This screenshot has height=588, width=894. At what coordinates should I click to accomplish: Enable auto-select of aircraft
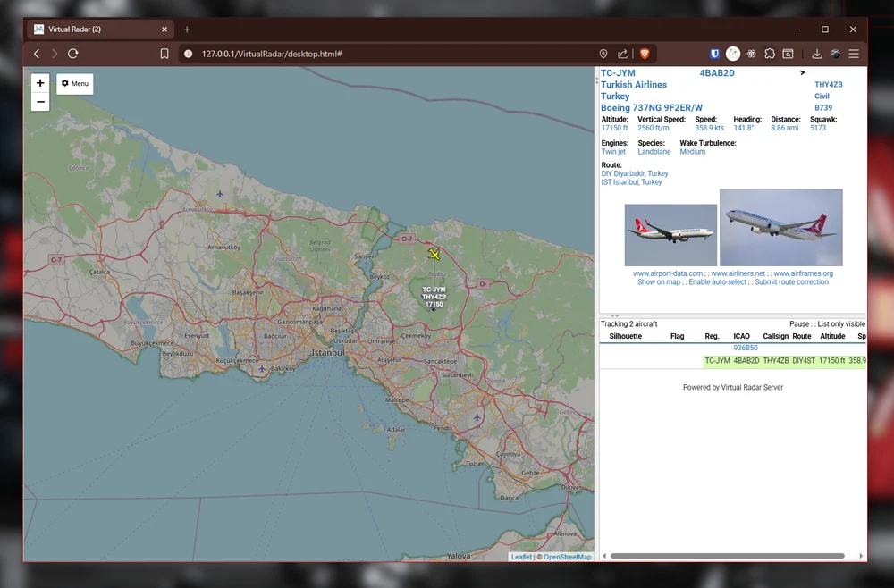pyautogui.click(x=718, y=282)
